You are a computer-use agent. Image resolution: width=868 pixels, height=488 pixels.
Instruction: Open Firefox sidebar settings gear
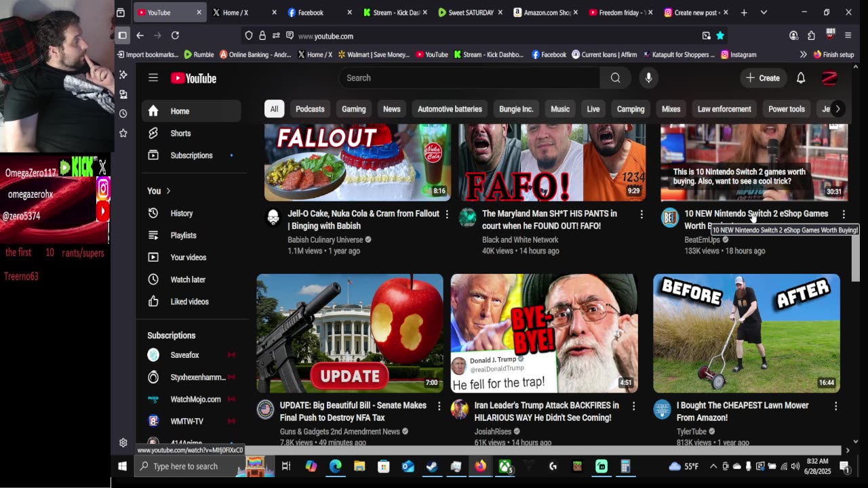pyautogui.click(x=123, y=443)
